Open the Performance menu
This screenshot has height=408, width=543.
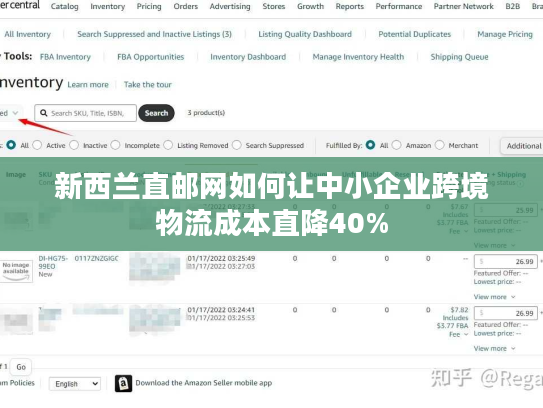[x=399, y=7]
